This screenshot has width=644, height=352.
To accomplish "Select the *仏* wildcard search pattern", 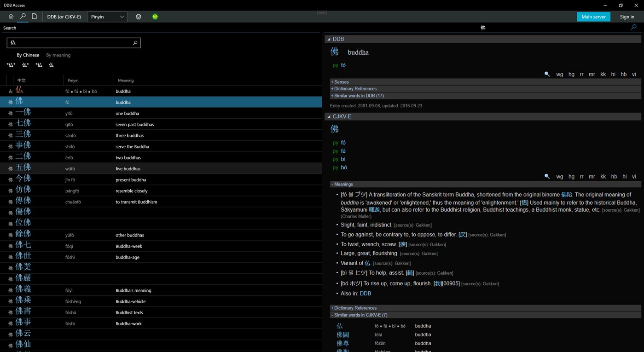I will pyautogui.click(x=11, y=65).
